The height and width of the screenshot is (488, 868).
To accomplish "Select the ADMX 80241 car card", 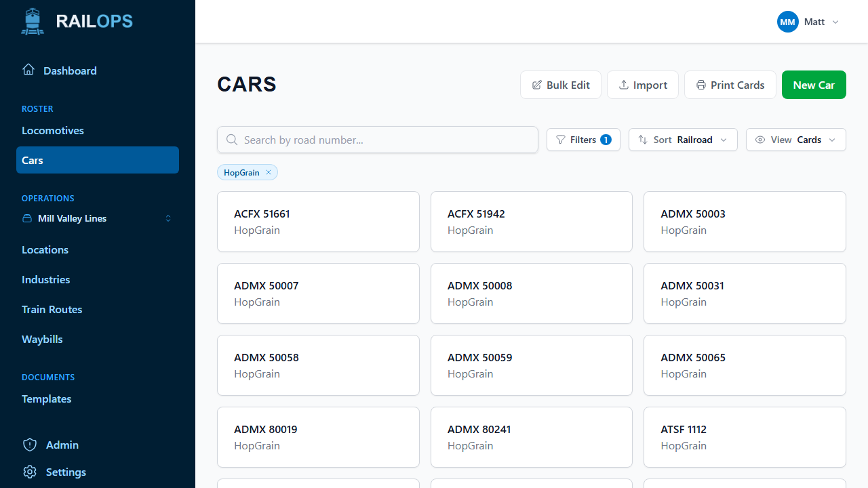I will click(532, 437).
